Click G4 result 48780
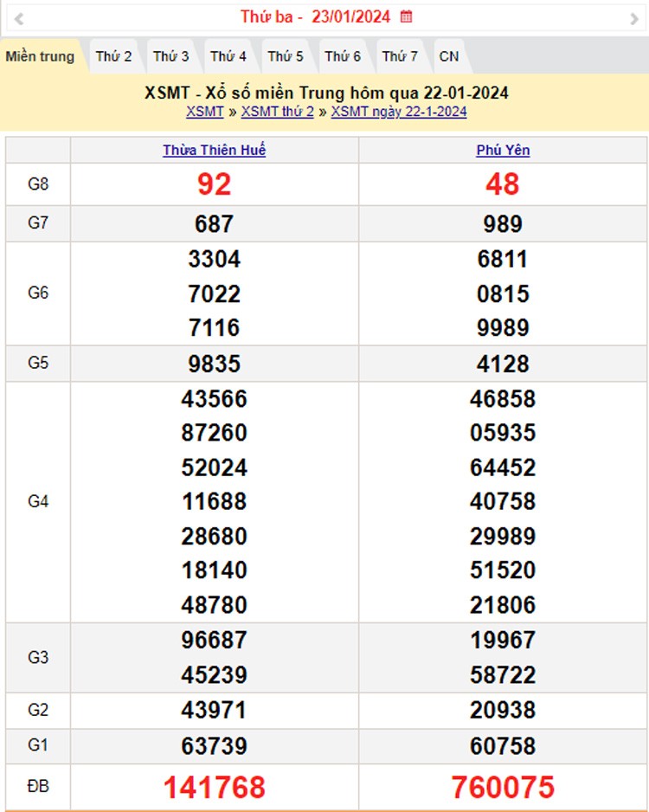 215,605
